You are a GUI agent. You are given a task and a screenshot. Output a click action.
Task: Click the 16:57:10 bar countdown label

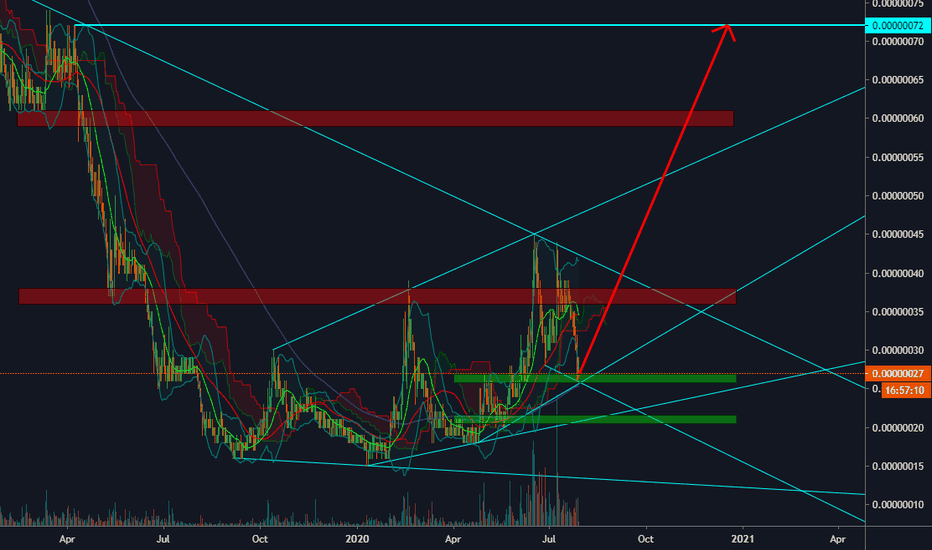906,390
